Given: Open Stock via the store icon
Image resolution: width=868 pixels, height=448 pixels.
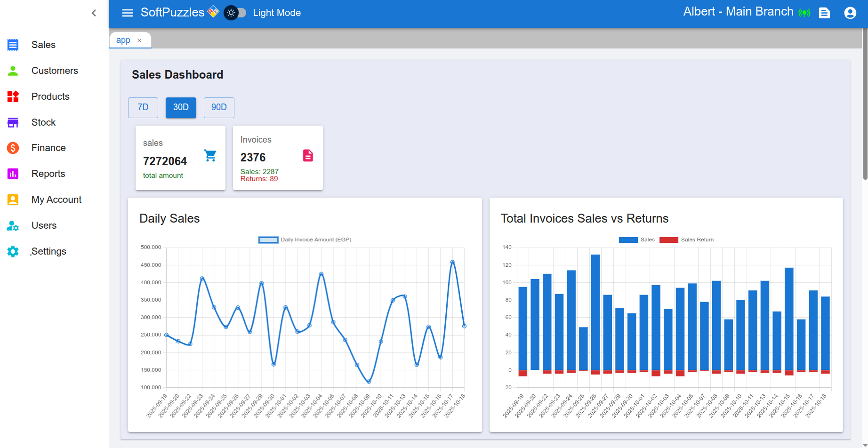Looking at the screenshot, I should coord(13,122).
